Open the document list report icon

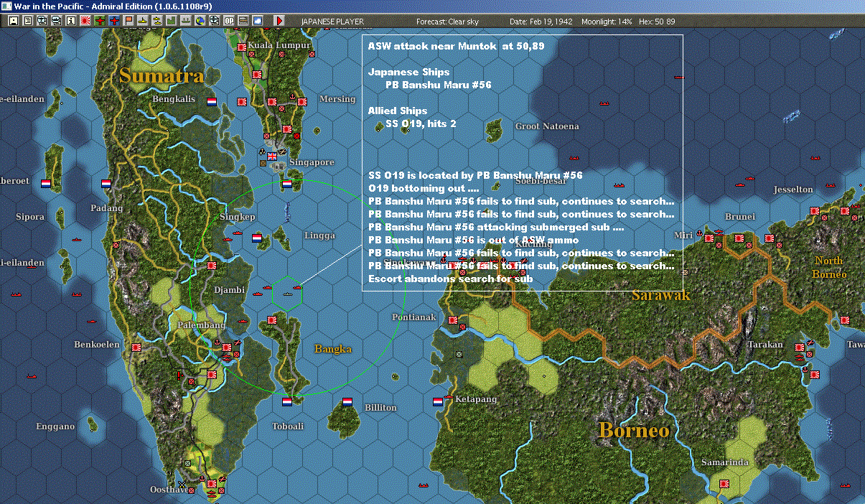tap(28, 21)
